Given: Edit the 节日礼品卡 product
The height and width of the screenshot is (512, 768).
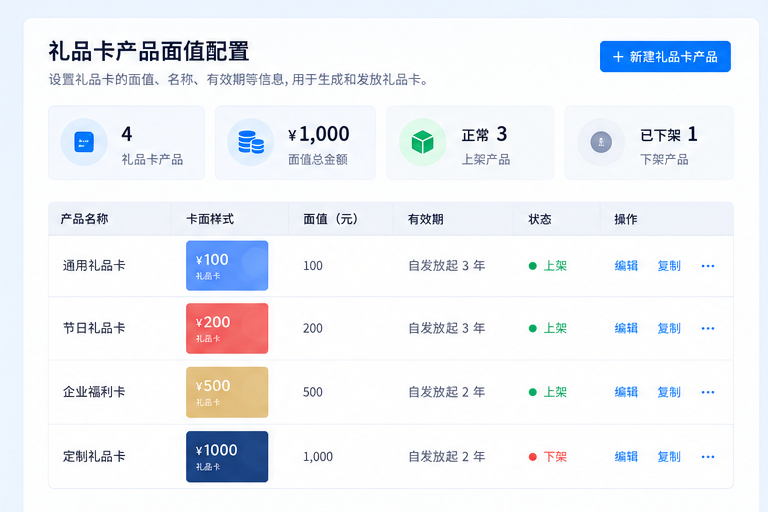Looking at the screenshot, I should tap(626, 328).
